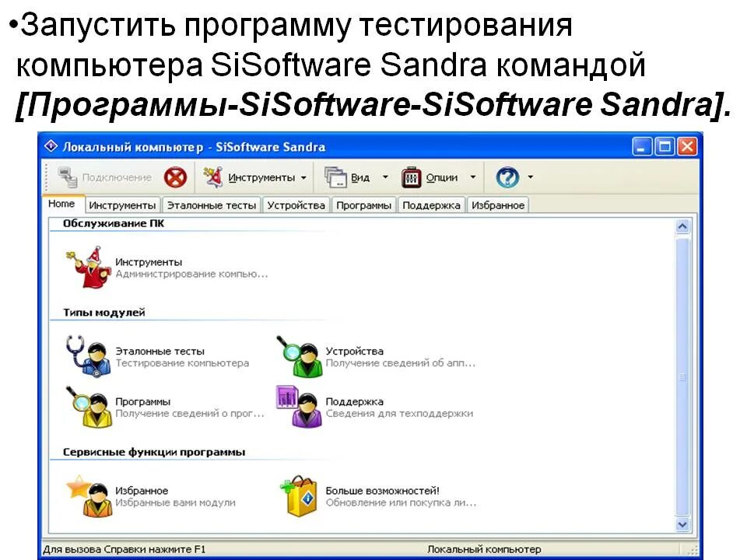747x560 pixels.
Task: Switch to the Избранное tab
Action: coord(498,205)
